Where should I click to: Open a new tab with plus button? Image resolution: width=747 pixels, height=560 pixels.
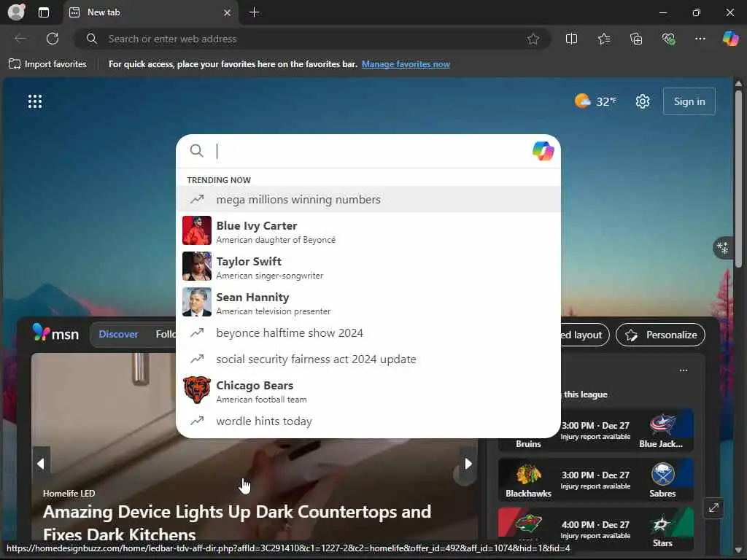255,12
